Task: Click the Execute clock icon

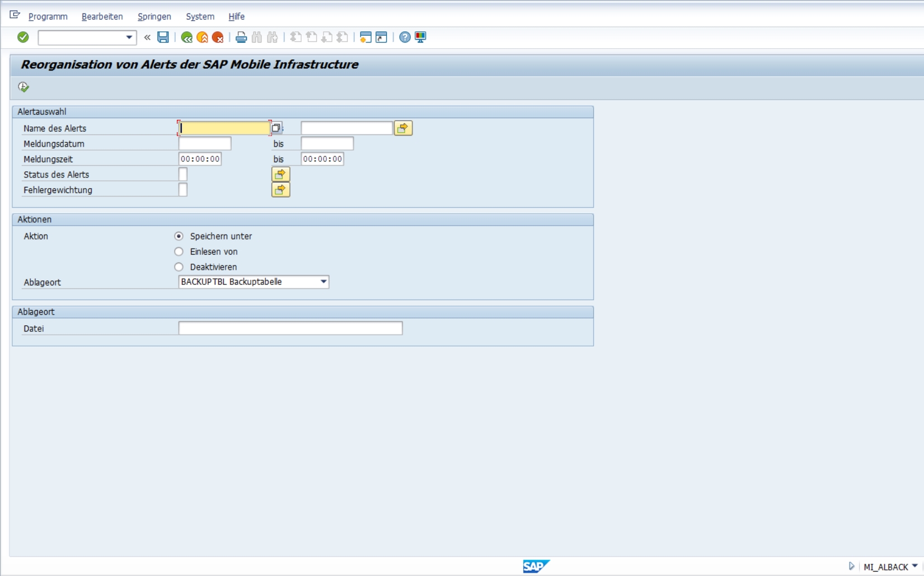Action: (24, 87)
